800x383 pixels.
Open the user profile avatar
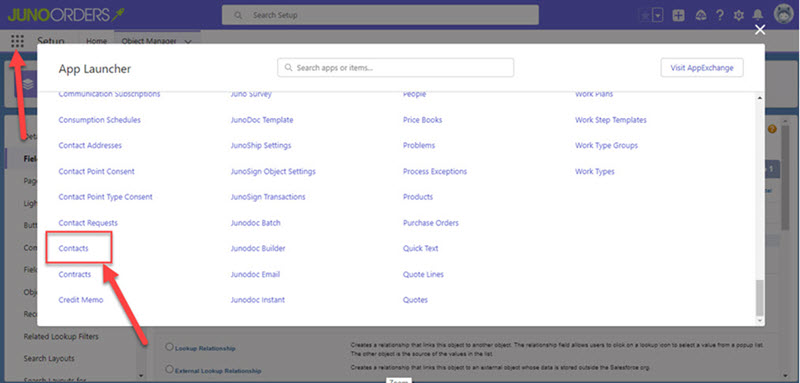(783, 14)
